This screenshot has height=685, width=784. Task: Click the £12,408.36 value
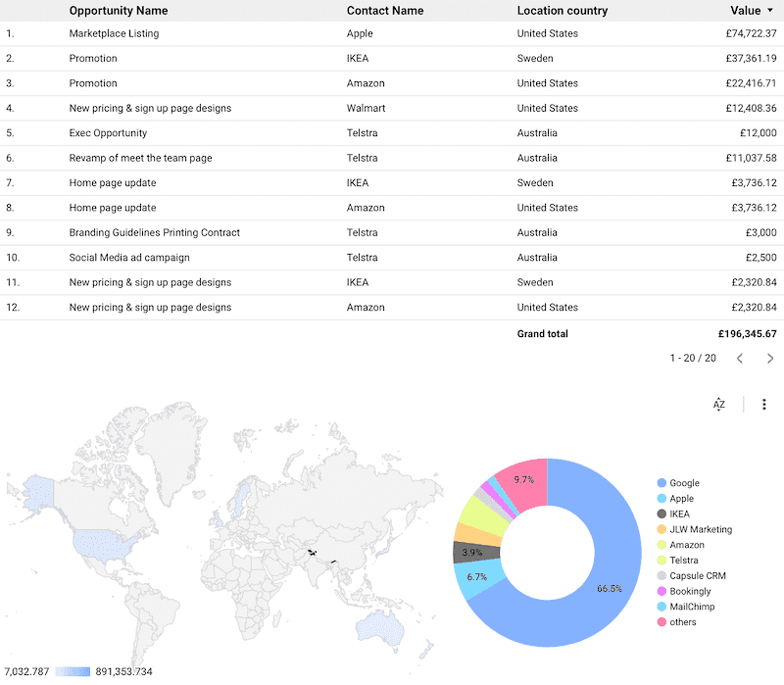pyautogui.click(x=751, y=108)
